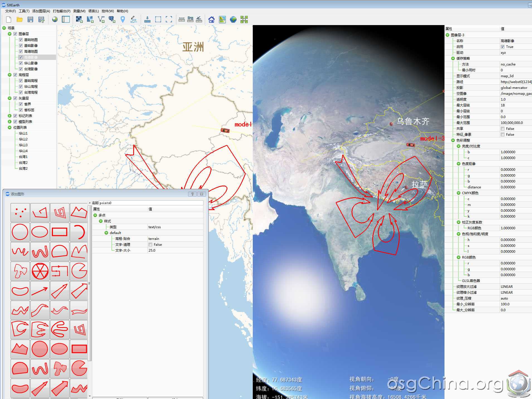Screen dimensions: 532x399
Task: Toggle the 文字-清理 False checkbox
Action: coord(150,245)
